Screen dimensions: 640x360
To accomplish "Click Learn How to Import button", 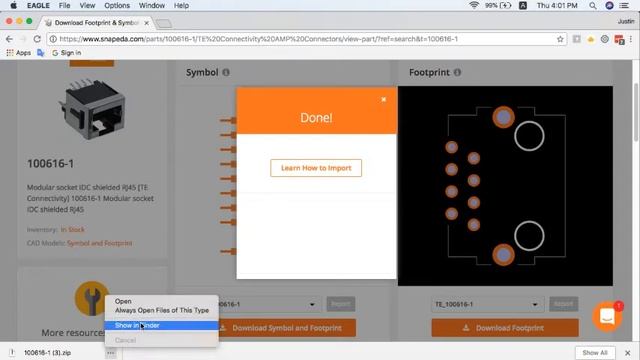I will [x=316, y=168].
